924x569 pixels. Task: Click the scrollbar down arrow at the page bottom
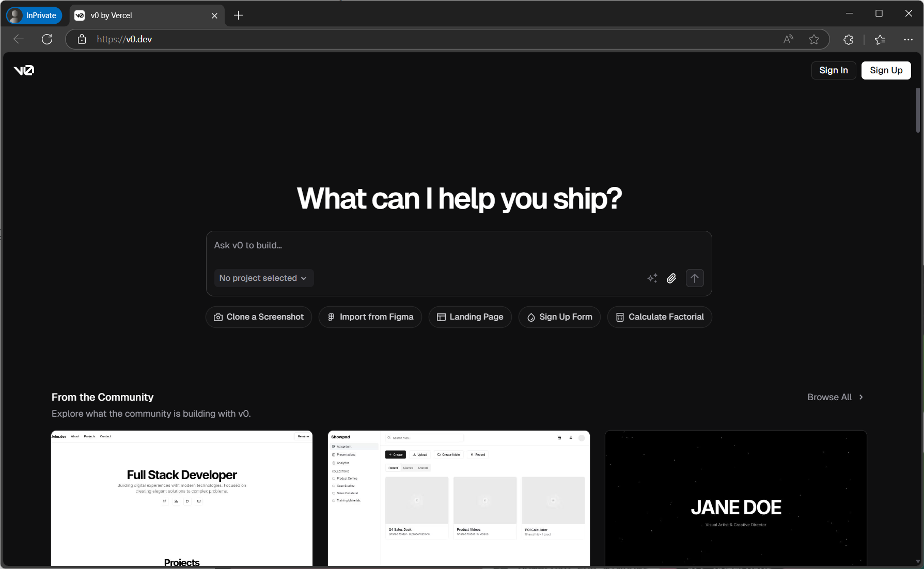pyautogui.click(x=918, y=561)
